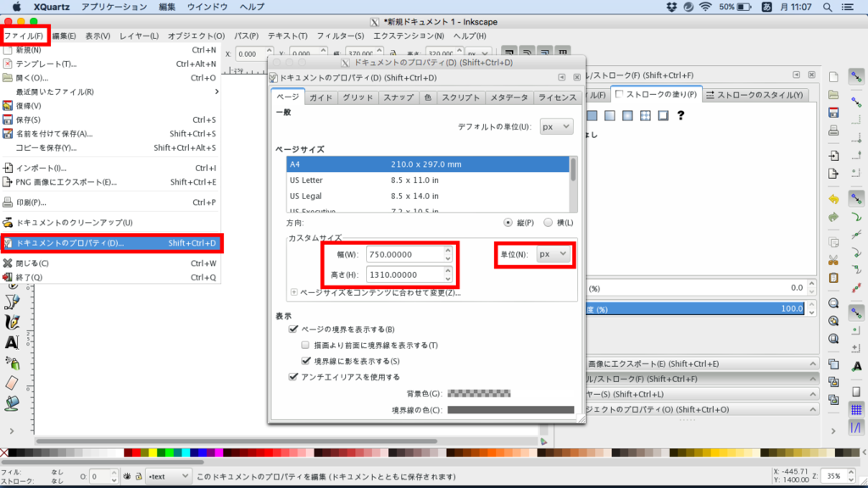The width and height of the screenshot is (868, 488).
Task: Click the yellow Undo arrow icon
Action: 834,198
